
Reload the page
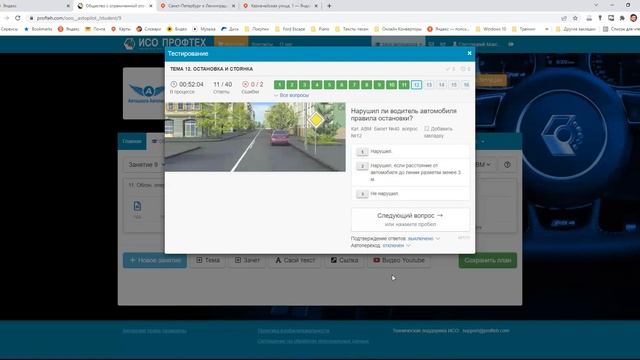[18, 18]
